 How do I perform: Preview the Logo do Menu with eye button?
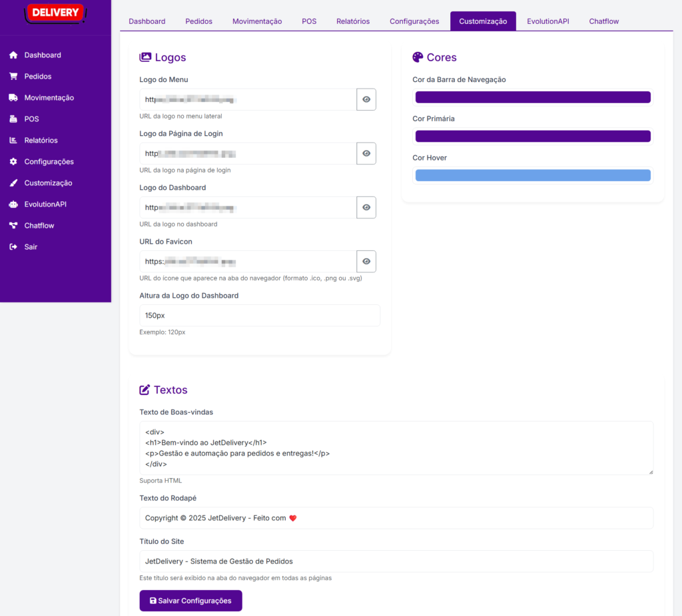coord(366,99)
